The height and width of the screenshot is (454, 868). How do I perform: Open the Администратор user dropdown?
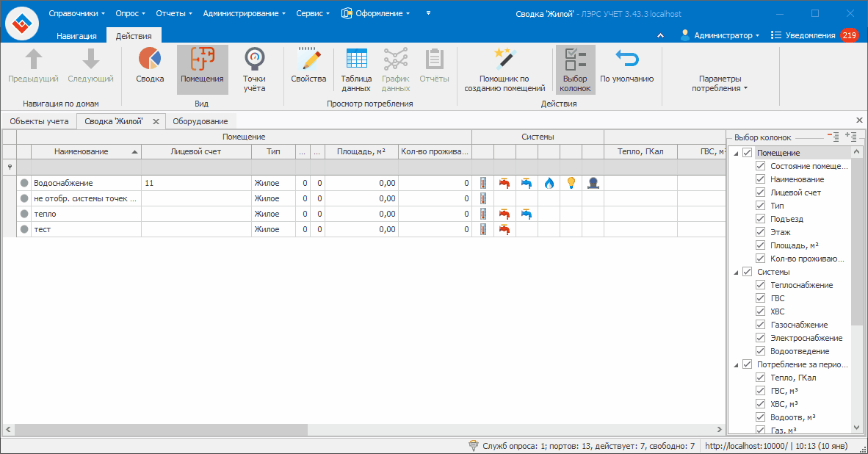pos(720,35)
